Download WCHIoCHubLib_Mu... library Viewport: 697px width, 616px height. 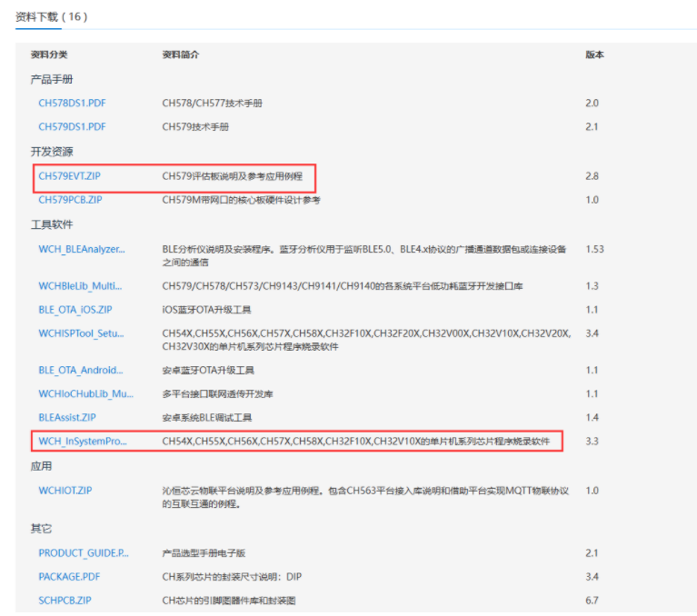coord(85,393)
